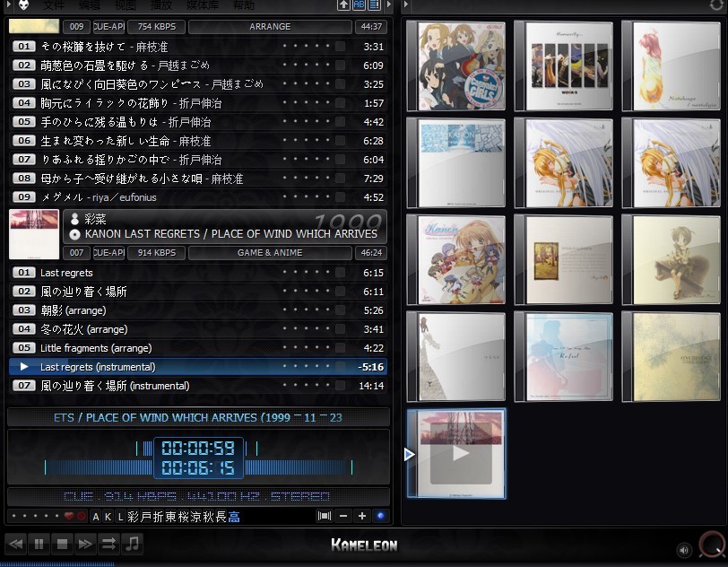The width and height of the screenshot is (728, 567).
Task: Stop playback
Action: click(62, 545)
